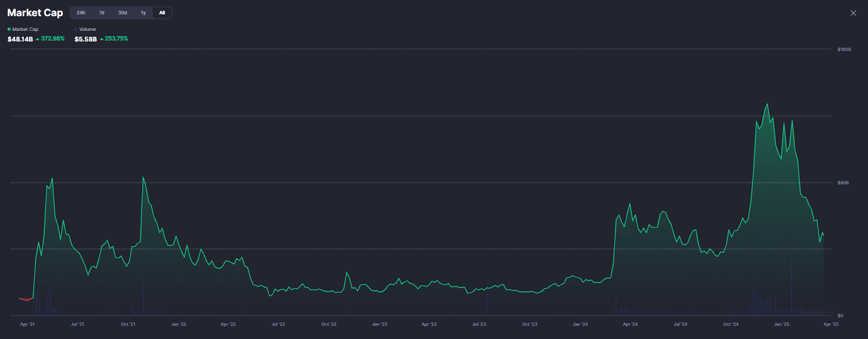Click the Jan '23 x-axis label
The height and width of the screenshot is (339, 868).
click(x=379, y=324)
